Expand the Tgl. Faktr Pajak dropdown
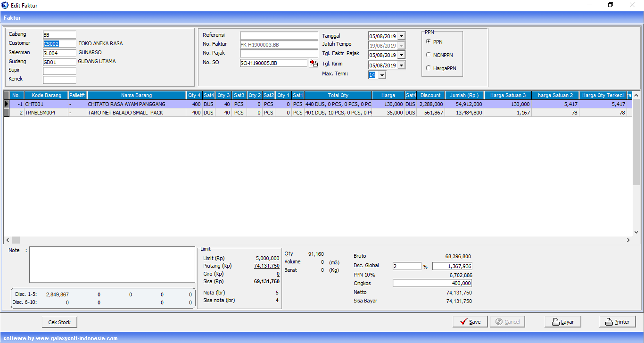 401,55
